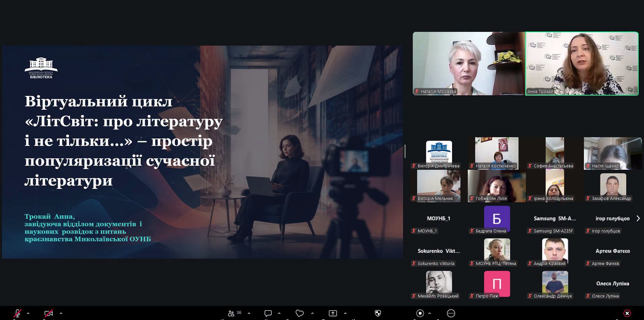Viewport: 644px width, 320px height.
Task: Open the participants list showing 36
Action: 235,313
